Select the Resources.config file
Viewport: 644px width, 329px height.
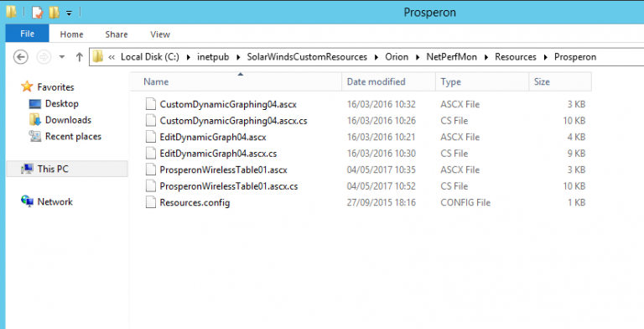[195, 202]
